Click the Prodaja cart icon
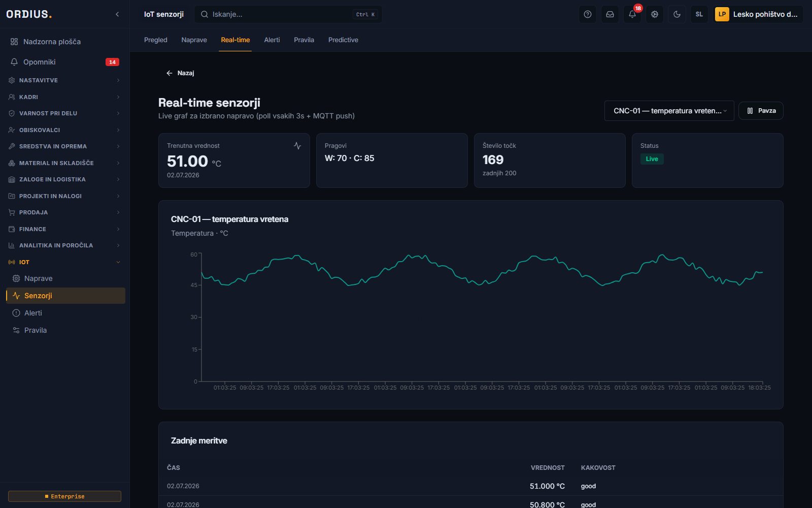This screenshot has height=508, width=812. click(12, 212)
